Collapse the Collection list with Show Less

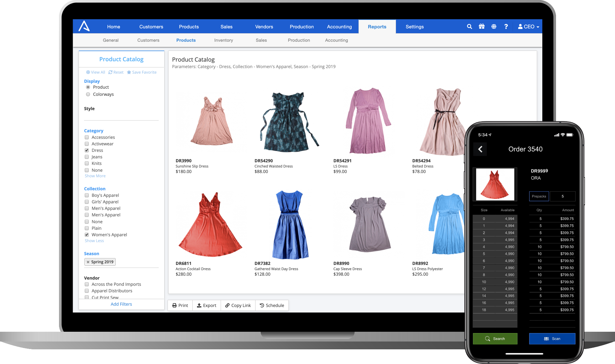point(94,240)
